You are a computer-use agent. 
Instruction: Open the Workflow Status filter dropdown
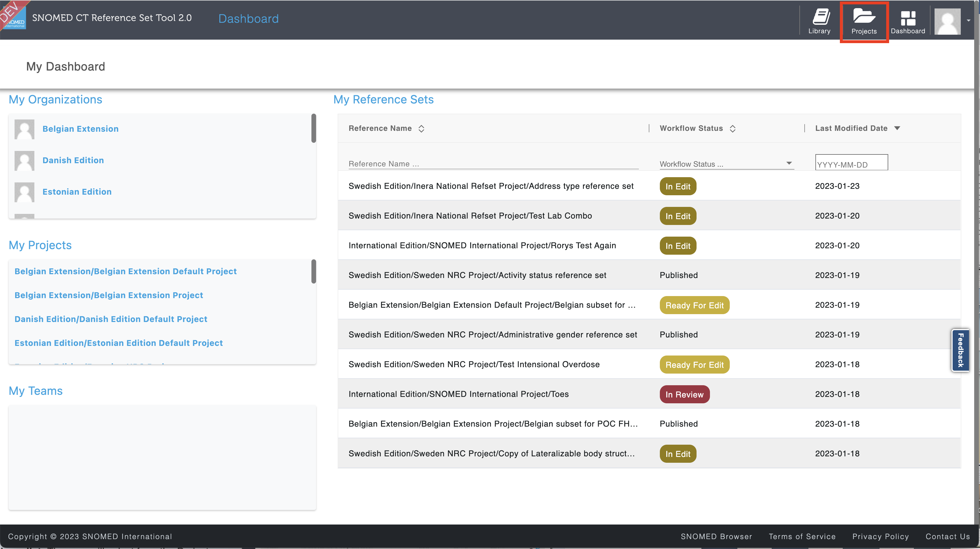[727, 164]
